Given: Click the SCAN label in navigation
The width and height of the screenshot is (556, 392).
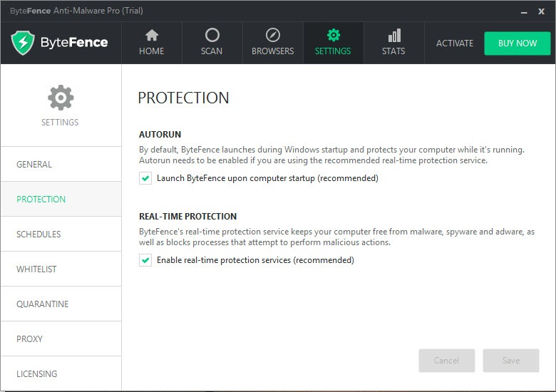Looking at the screenshot, I should 212,51.
